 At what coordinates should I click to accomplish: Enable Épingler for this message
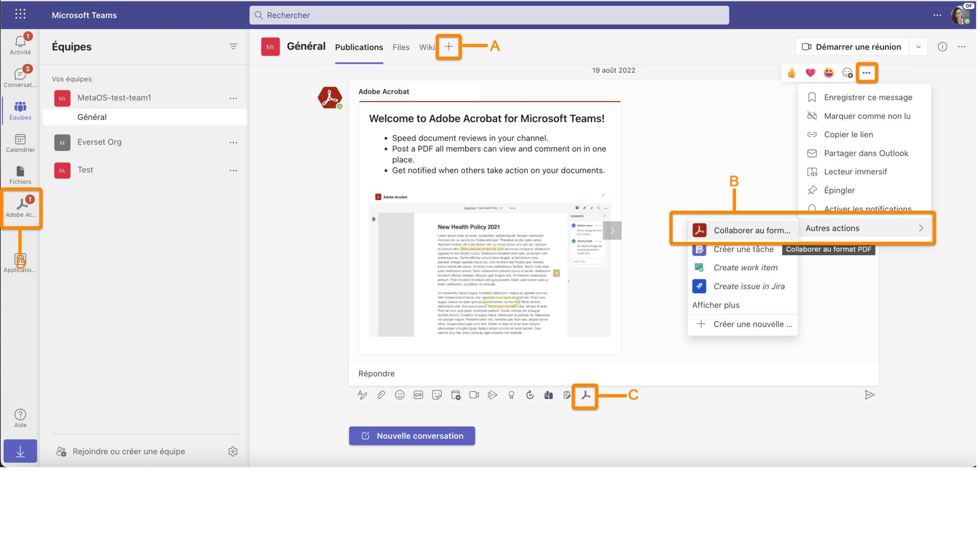839,190
